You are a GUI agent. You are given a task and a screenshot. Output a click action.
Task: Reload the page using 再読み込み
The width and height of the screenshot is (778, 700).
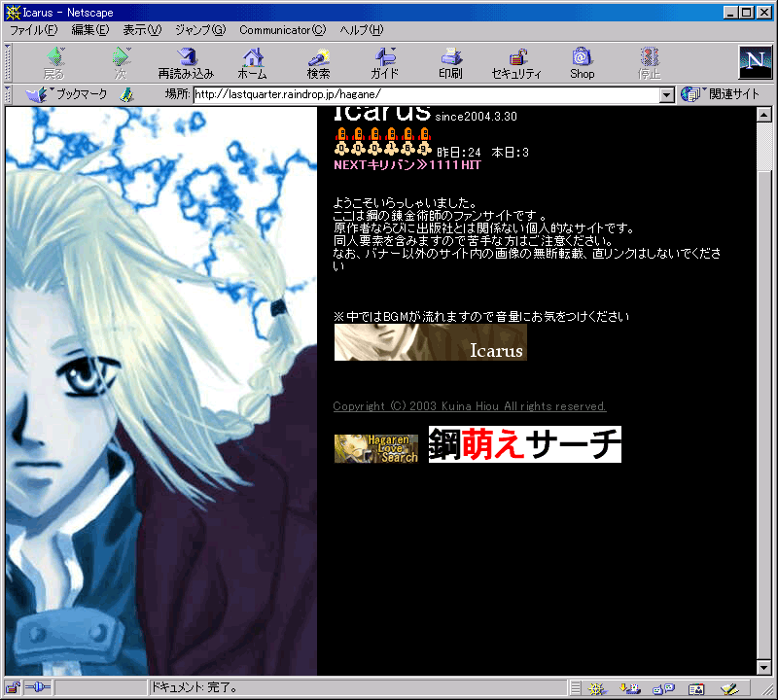[x=186, y=63]
